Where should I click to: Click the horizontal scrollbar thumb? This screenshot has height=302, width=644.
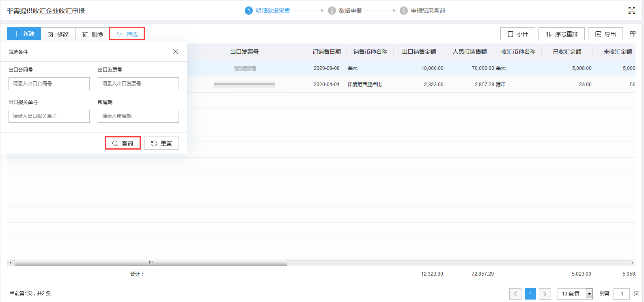coord(151,263)
